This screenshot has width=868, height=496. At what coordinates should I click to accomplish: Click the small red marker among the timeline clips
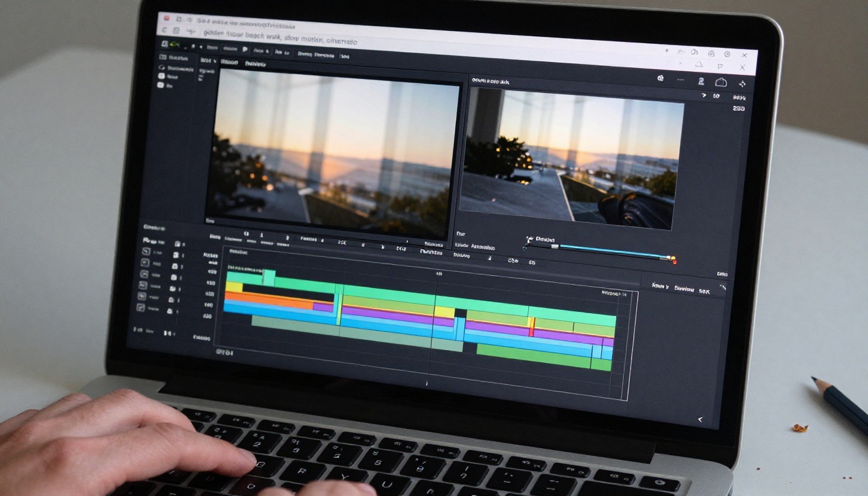532,327
